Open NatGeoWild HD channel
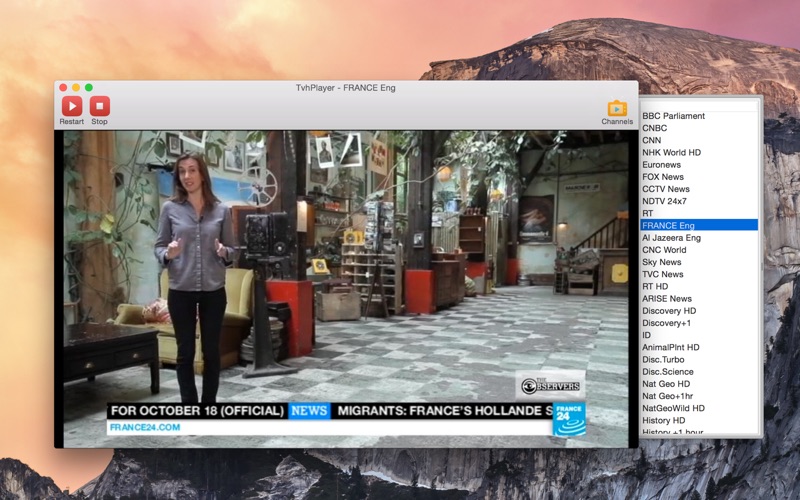800x500 pixels. 699,408
